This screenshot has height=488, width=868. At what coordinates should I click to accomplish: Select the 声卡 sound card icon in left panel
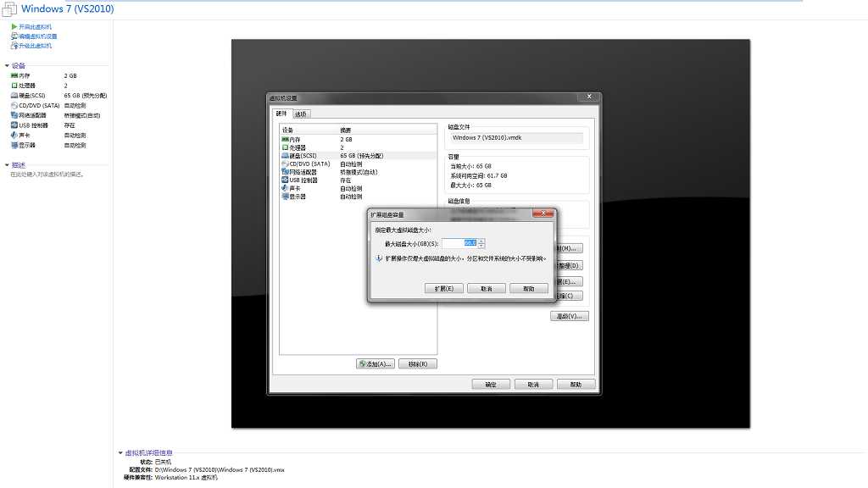[14, 136]
